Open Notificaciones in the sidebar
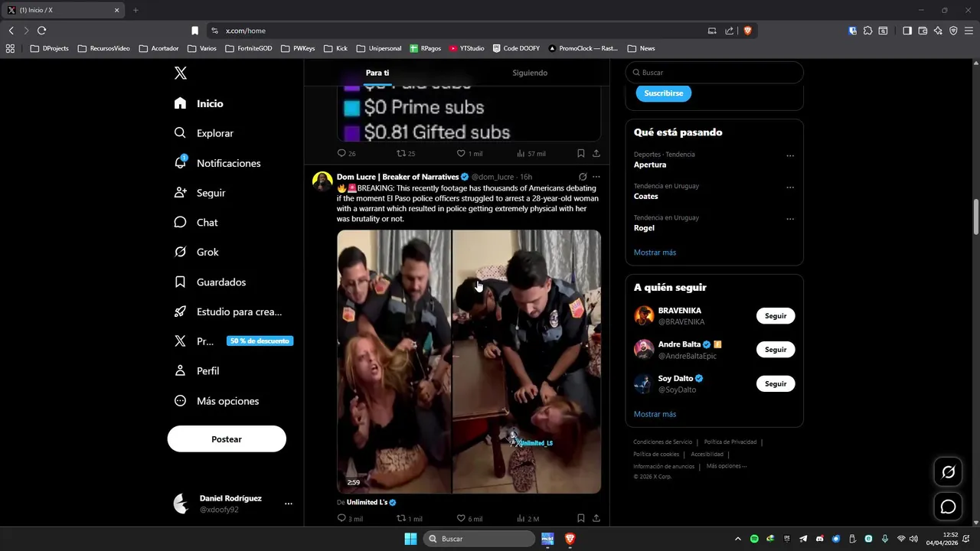The width and height of the screenshot is (980, 551). coord(217,163)
